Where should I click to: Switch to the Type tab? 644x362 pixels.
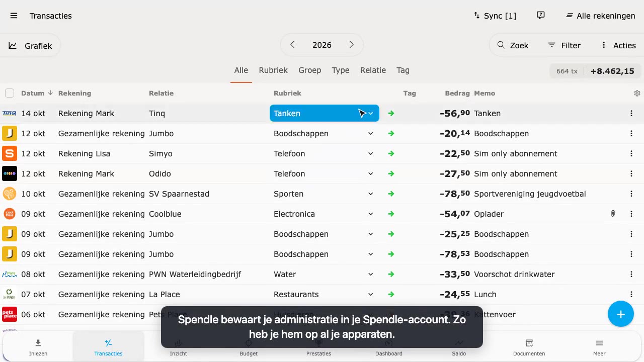coord(341,70)
